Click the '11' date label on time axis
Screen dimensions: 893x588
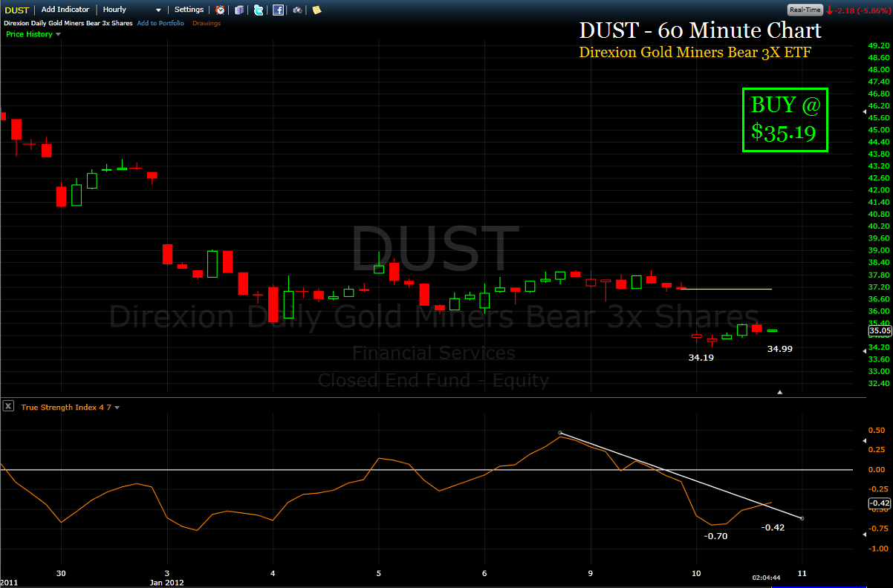tap(802, 573)
